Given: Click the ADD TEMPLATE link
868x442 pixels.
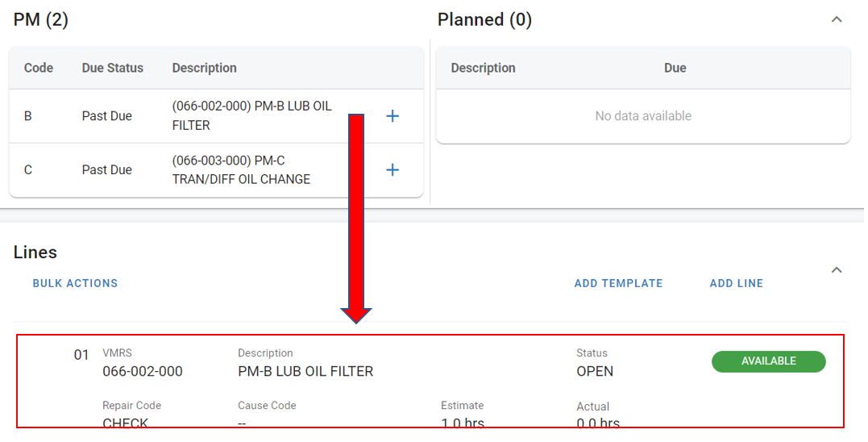Looking at the screenshot, I should (618, 283).
